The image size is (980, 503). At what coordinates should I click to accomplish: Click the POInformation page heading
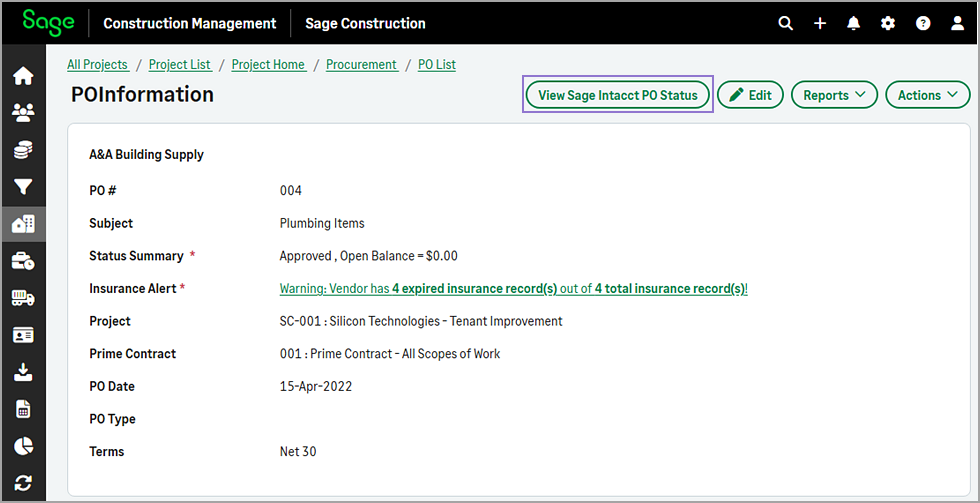[142, 94]
